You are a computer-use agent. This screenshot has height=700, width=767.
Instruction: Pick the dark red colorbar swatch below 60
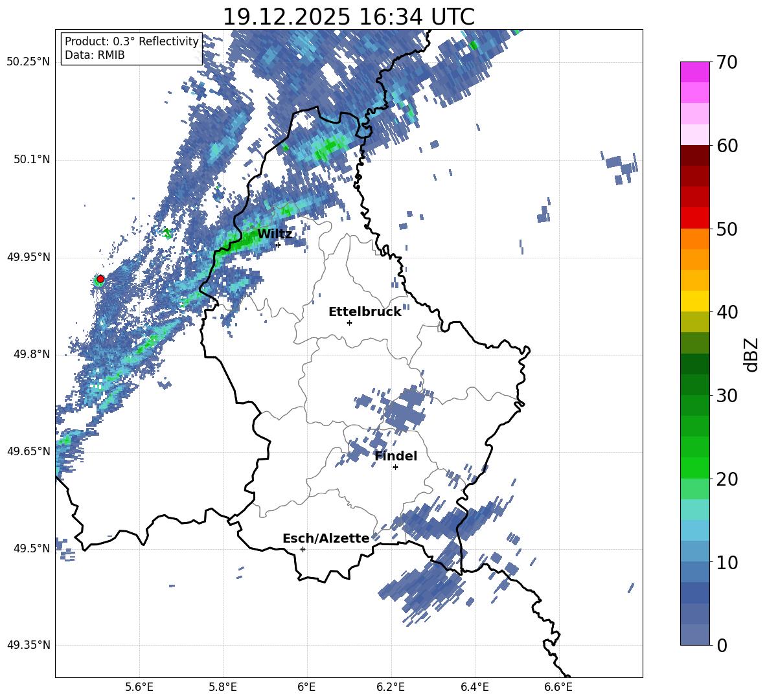coord(694,156)
